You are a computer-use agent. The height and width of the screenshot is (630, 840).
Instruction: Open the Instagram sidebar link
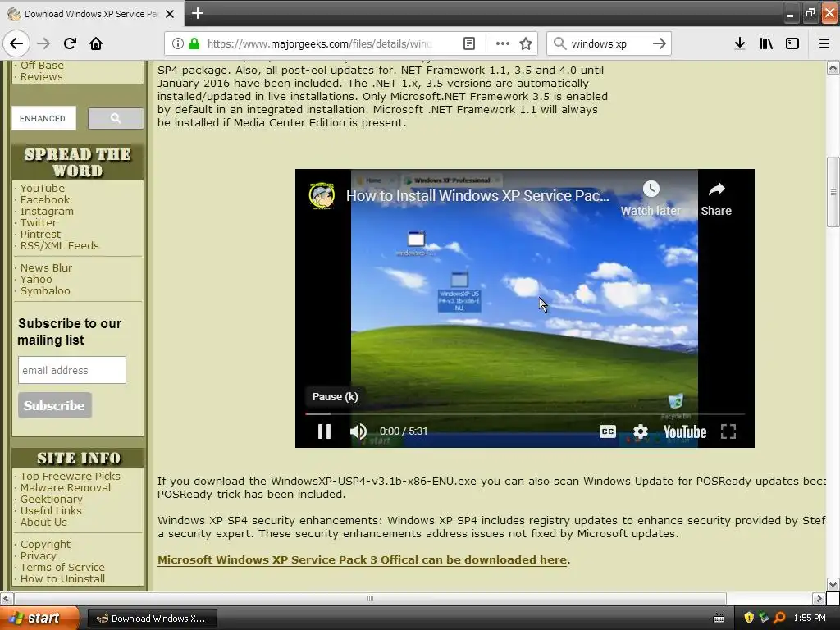pyautogui.click(x=47, y=211)
